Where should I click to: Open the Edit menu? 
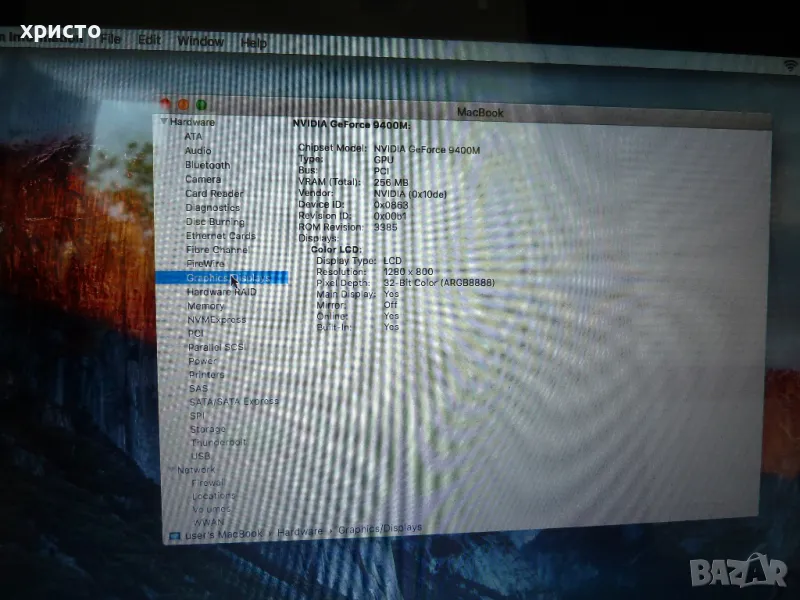click(149, 40)
